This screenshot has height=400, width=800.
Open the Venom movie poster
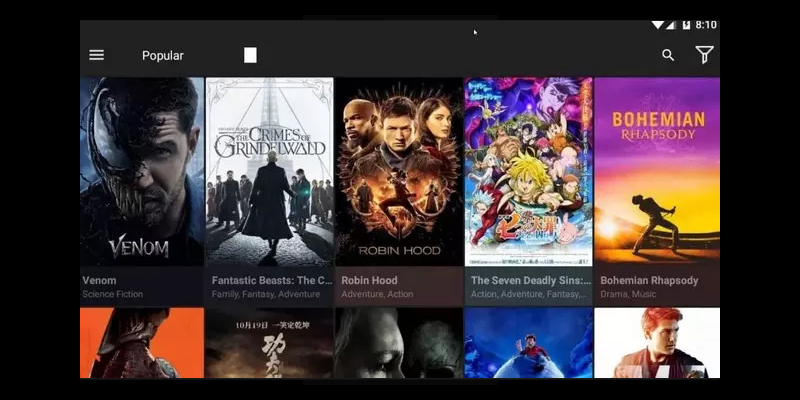[142, 171]
